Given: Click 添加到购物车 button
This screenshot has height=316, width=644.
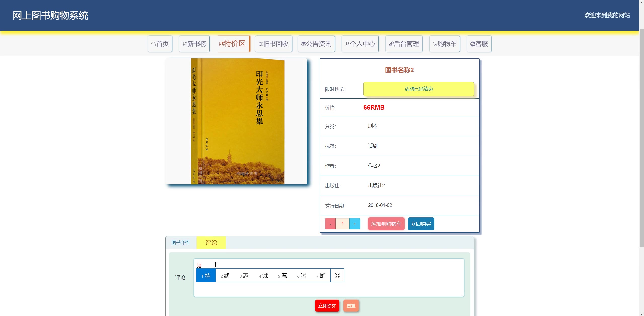Looking at the screenshot, I should 386,224.
